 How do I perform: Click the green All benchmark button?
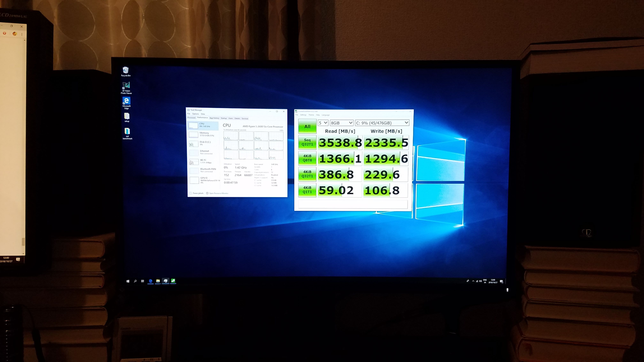(307, 127)
